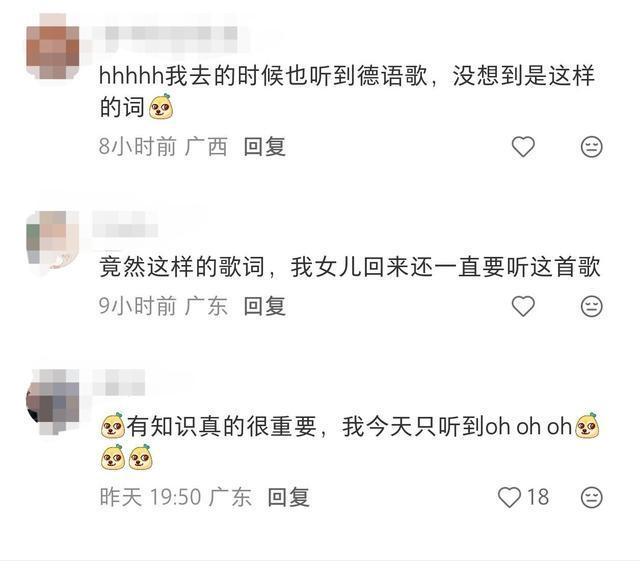Screen dimensions: 640x577
Task: Tap the like count 18
Action: click(x=538, y=497)
